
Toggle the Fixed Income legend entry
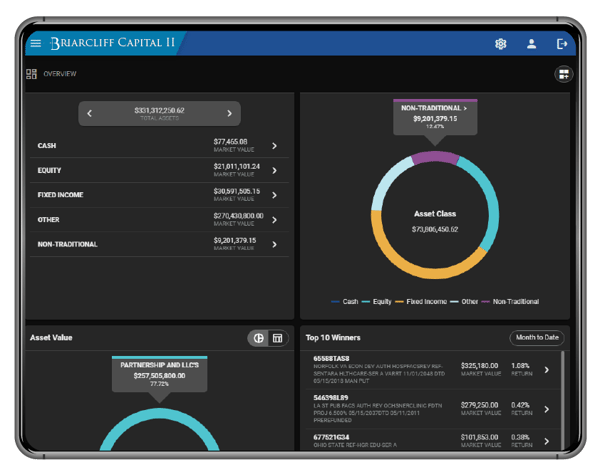[421, 302]
